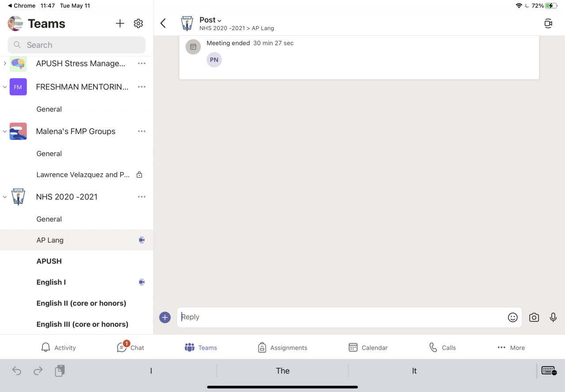Tap the meeting camera icon beside AP Lang

142,240
